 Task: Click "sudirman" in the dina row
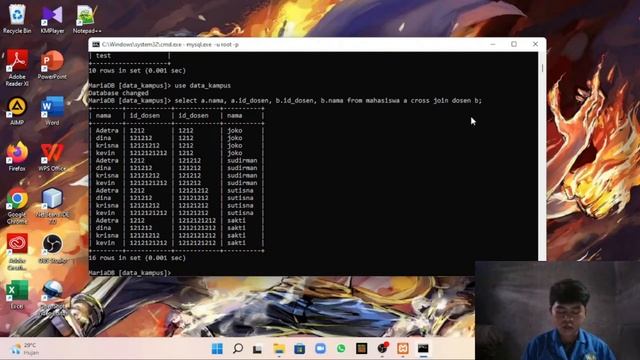242,168
